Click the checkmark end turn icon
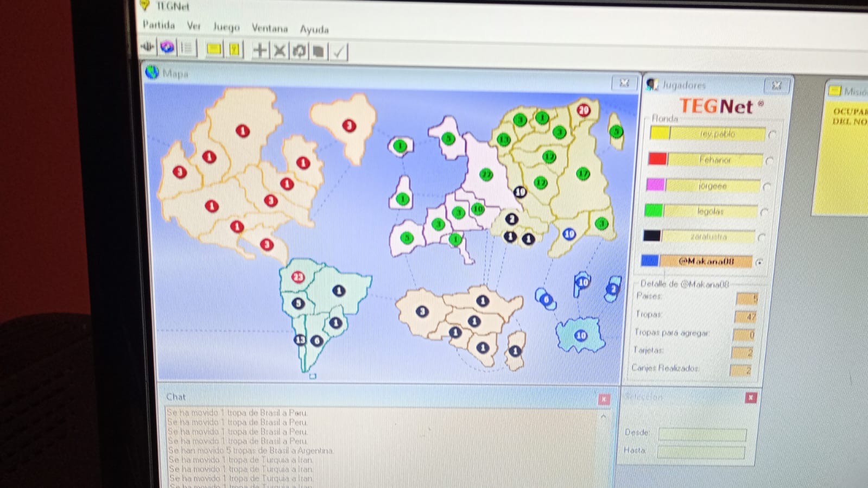 pyautogui.click(x=339, y=52)
